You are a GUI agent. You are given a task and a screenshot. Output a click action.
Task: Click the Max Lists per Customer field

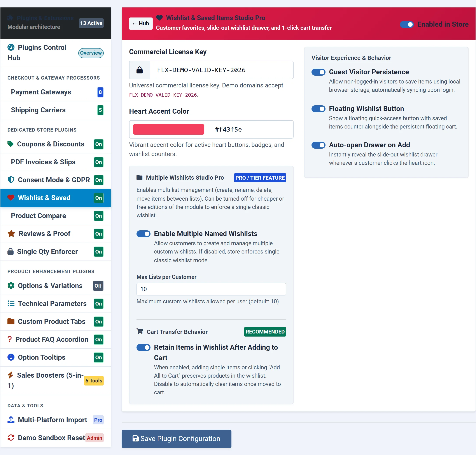[211, 289]
